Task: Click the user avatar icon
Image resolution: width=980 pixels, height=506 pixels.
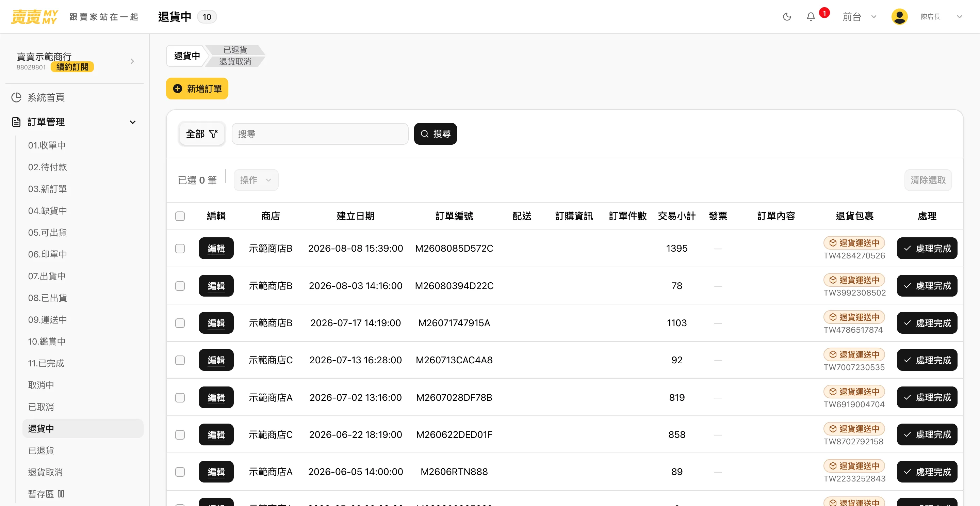Action: 899,17
